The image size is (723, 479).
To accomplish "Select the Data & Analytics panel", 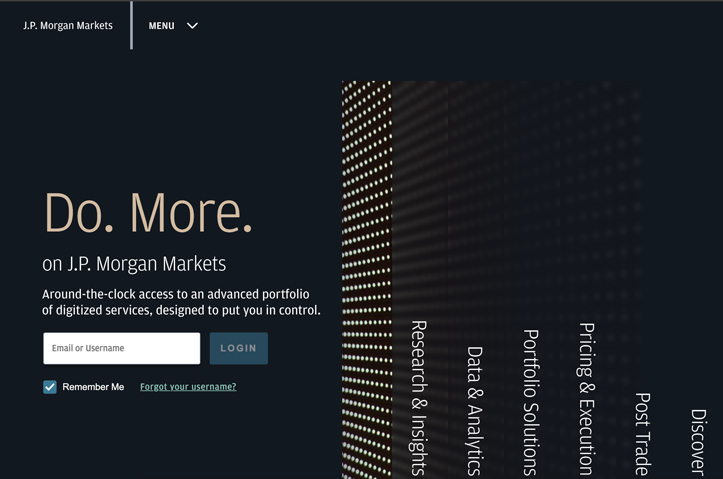I will point(474,411).
